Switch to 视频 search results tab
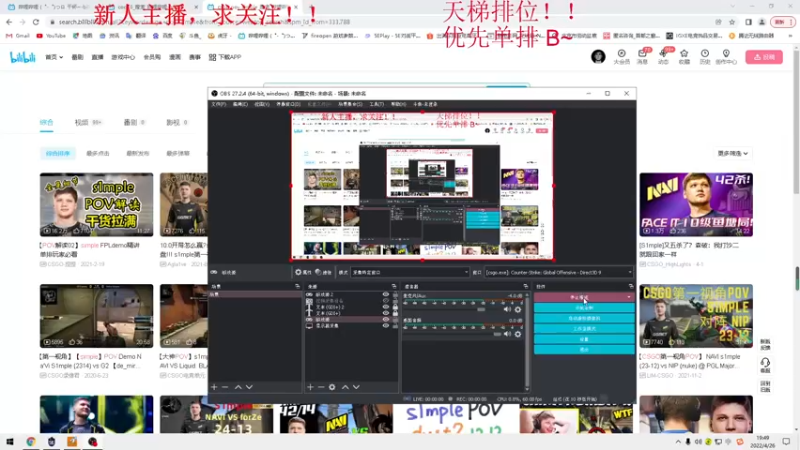 88,122
